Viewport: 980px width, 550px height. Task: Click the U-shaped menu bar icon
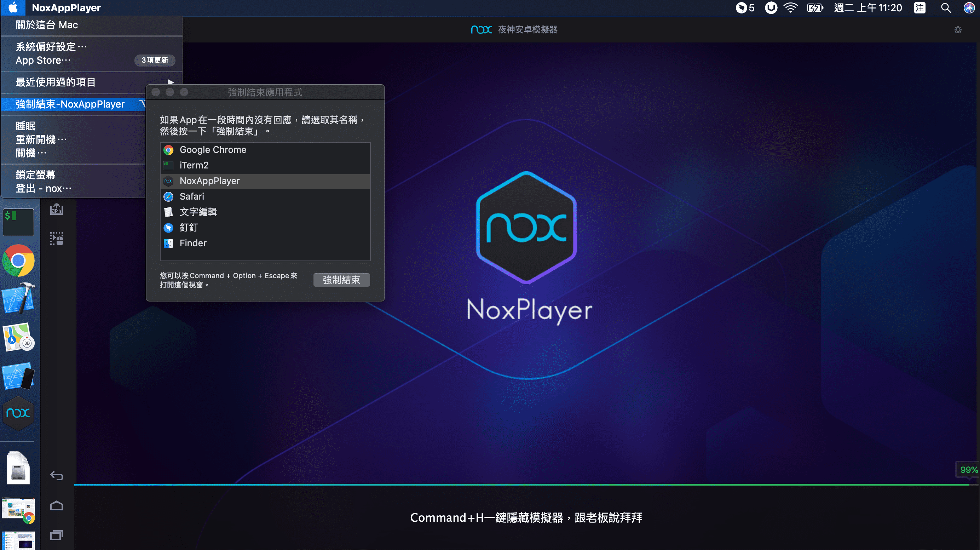coord(771,8)
